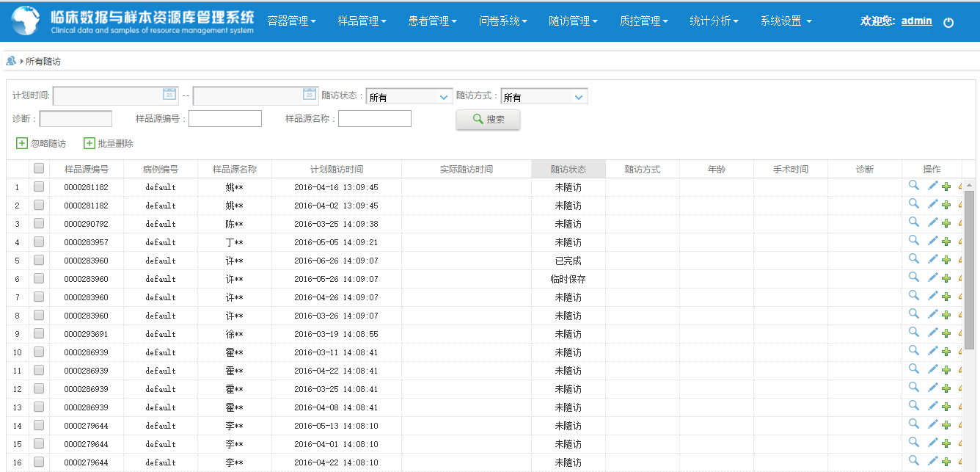View the 陈** follow-up via its magnifier icon
980x472 pixels.
(914, 222)
